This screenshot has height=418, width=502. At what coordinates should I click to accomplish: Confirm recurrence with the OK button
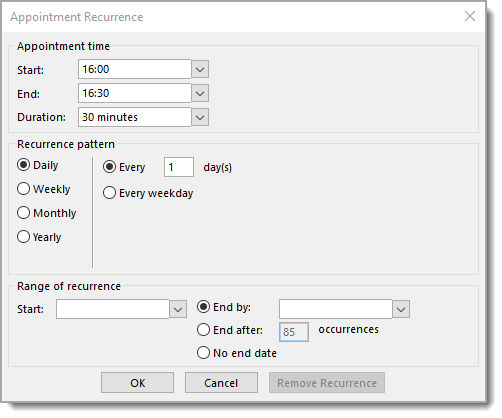click(137, 383)
